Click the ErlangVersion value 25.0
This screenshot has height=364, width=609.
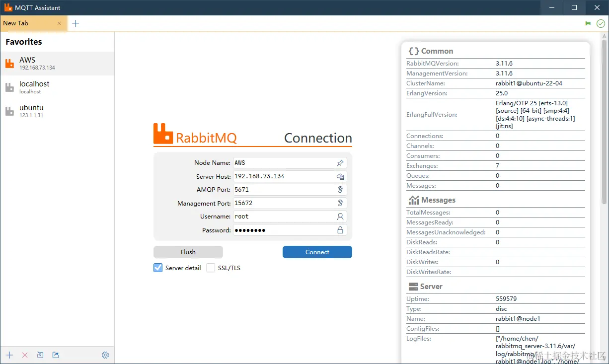tap(502, 93)
